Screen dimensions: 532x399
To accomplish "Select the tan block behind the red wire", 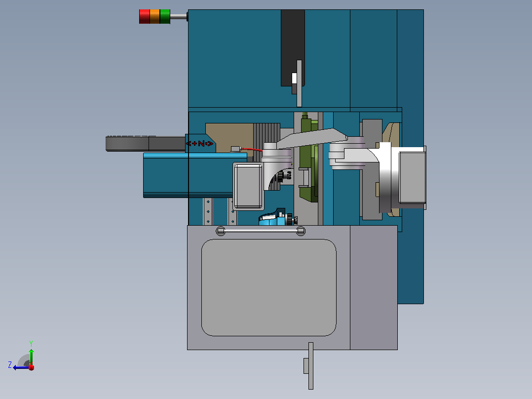I will (229, 138).
